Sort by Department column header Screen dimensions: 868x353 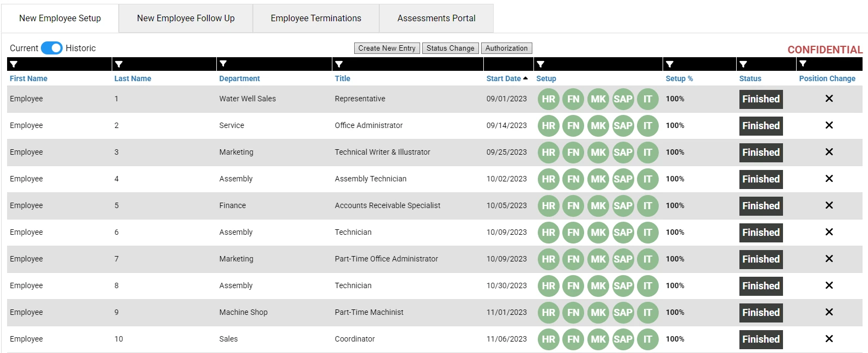(240, 78)
